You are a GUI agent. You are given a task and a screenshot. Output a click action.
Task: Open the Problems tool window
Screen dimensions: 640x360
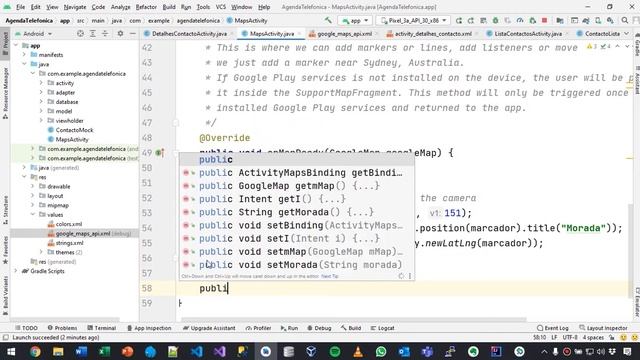[x=62, y=328]
